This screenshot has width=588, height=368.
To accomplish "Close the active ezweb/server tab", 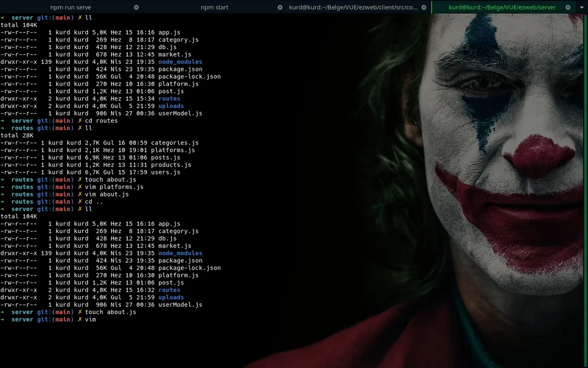I will [568, 7].
